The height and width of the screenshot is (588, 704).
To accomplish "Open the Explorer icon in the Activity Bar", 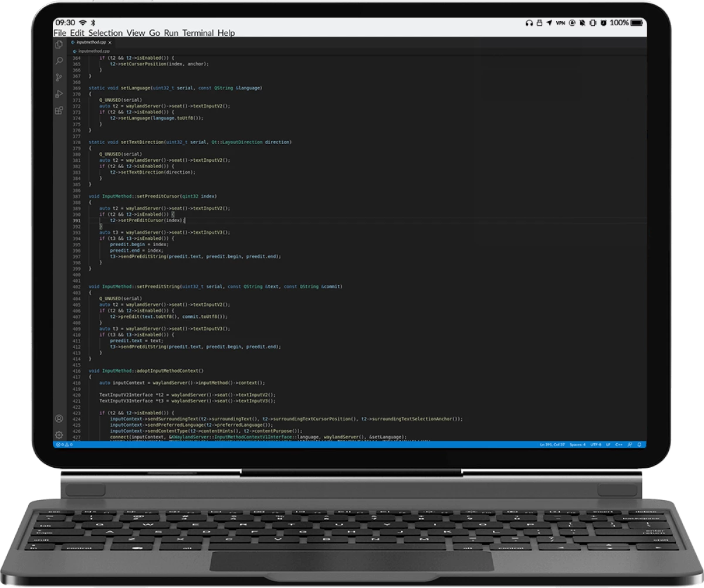I will pyautogui.click(x=59, y=44).
